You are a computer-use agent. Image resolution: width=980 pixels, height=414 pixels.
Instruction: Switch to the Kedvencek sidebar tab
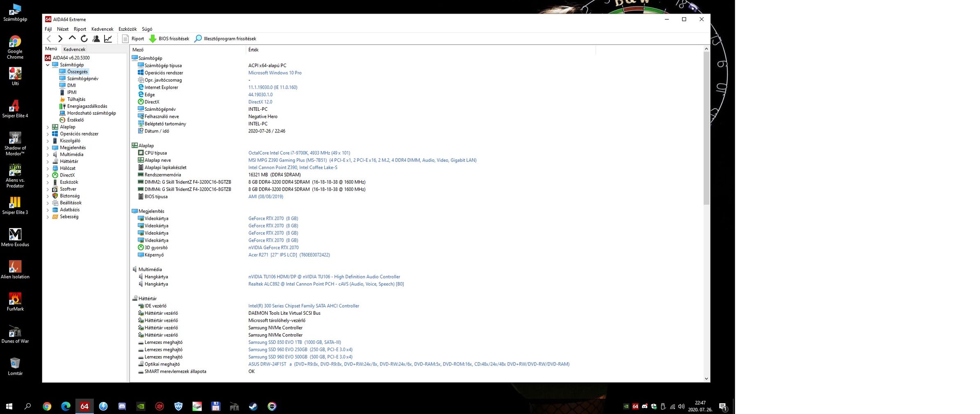click(x=74, y=49)
